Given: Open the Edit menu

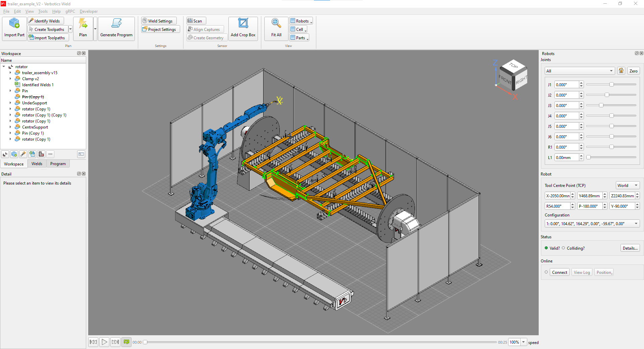Looking at the screenshot, I should [17, 11].
